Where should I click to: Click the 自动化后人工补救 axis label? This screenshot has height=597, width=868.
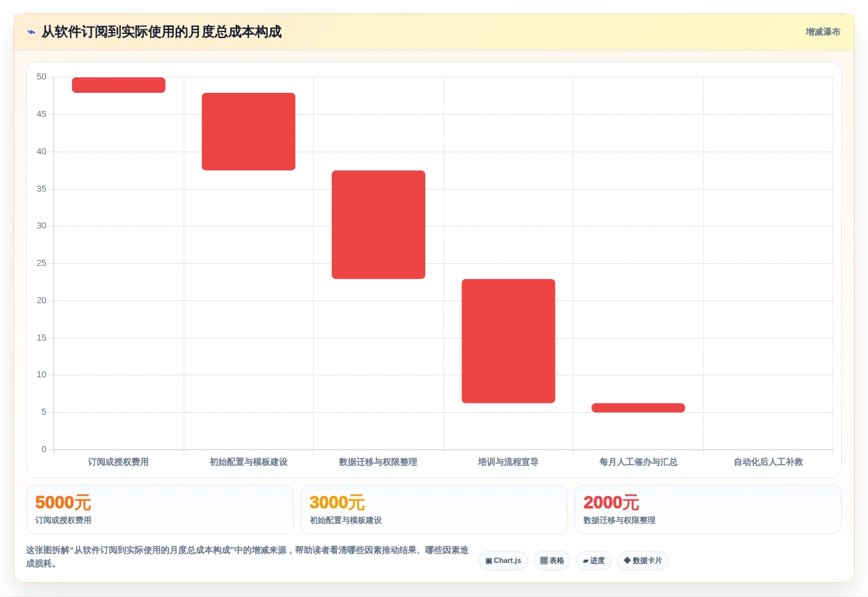point(768,462)
